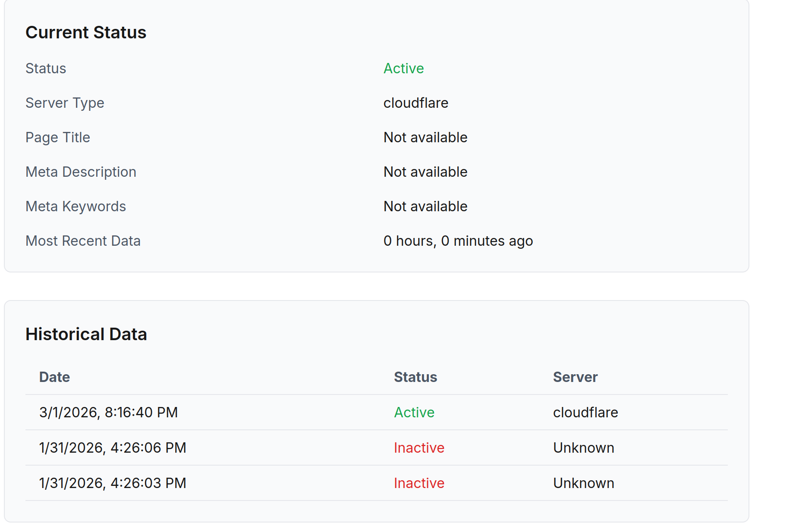Click the Current Status heading

[x=86, y=33]
